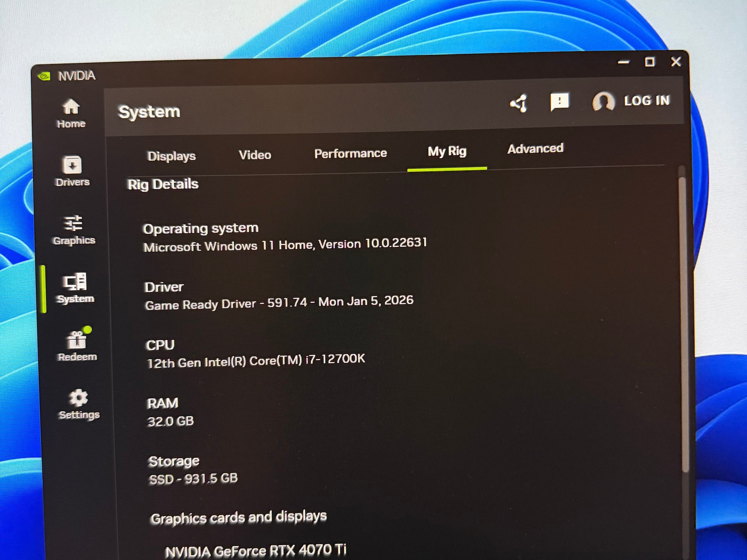The height and width of the screenshot is (560, 747).
Task: Click the 32.0 GB RAM value
Action: click(170, 421)
